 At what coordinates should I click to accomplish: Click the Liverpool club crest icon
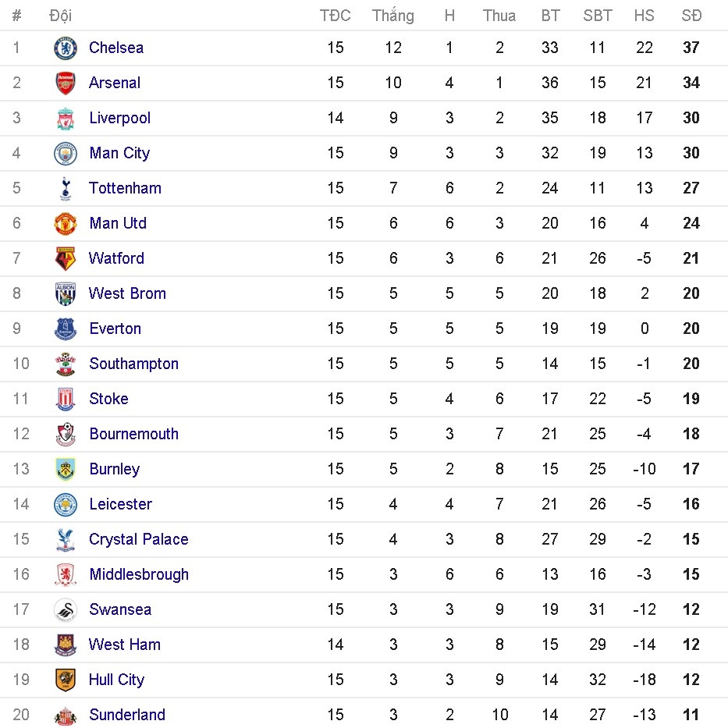66,119
